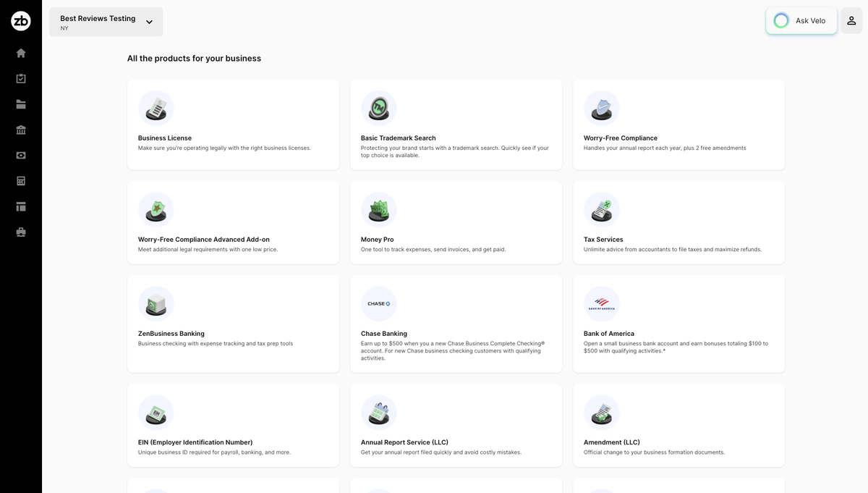Image resolution: width=868 pixels, height=493 pixels.
Task: Open the clipboard checklist sidebar icon
Action: pyautogui.click(x=21, y=78)
